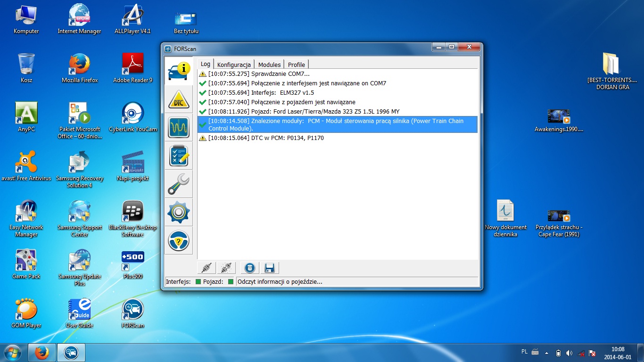Select the DTC w PCM log entry
The image size is (644, 362).
tap(266, 138)
